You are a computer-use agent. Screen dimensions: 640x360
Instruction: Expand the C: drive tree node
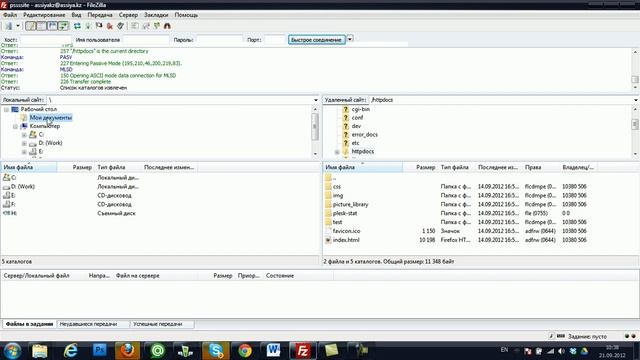(24, 135)
